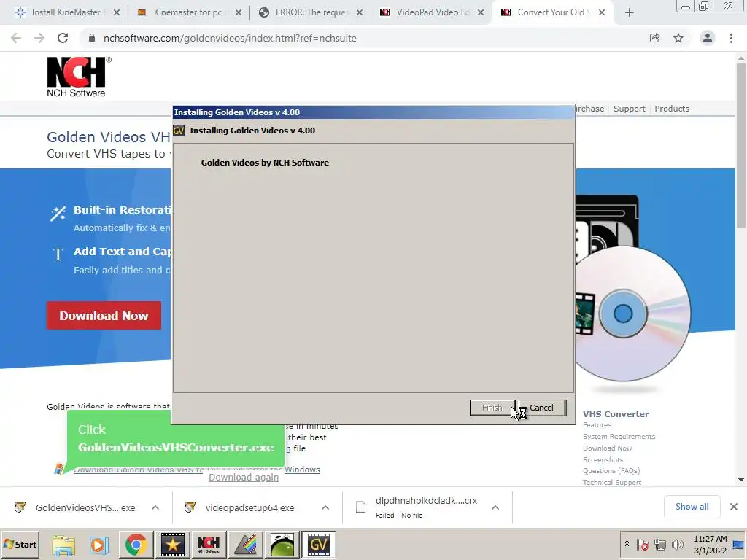
Task: Open System Requirements sidebar link
Action: (619, 436)
